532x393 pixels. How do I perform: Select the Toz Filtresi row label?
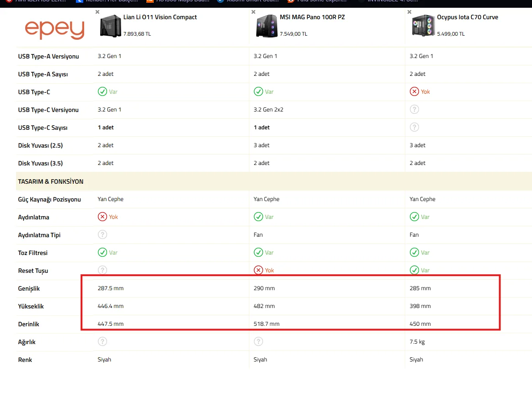point(33,253)
